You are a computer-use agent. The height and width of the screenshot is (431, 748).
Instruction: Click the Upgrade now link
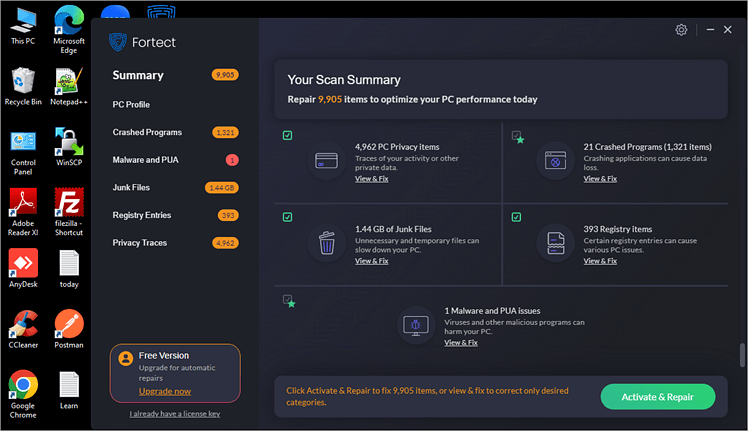165,391
